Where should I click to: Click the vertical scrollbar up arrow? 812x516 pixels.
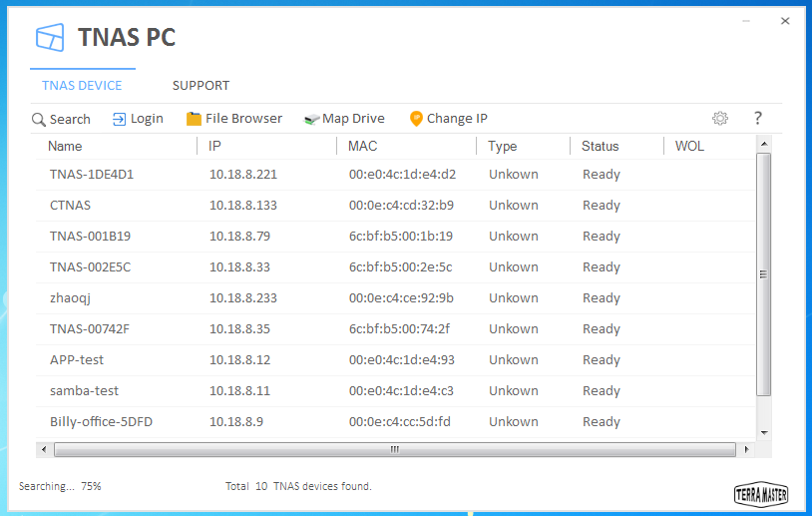(x=764, y=145)
